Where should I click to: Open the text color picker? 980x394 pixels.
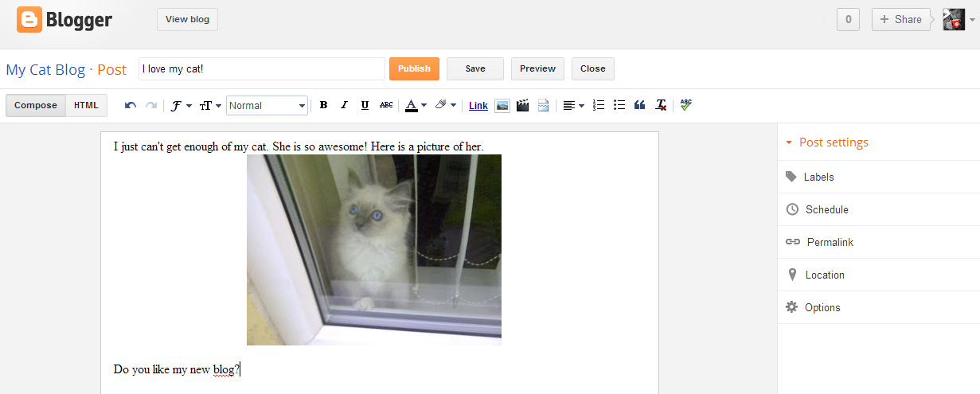click(415, 106)
